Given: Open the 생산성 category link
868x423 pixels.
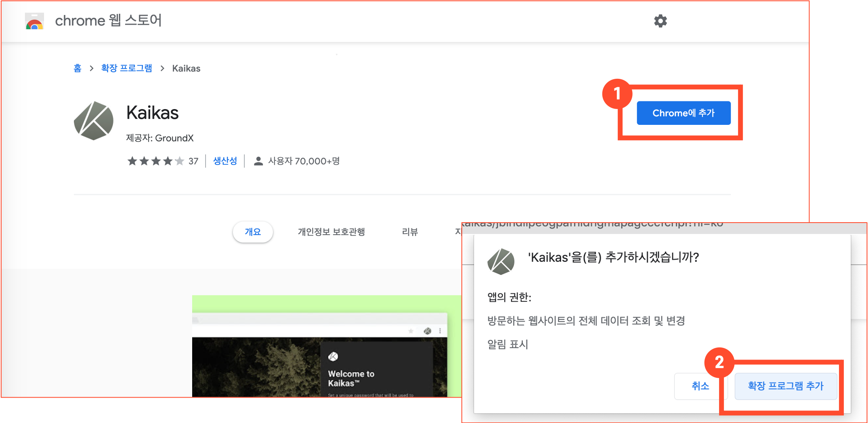Looking at the screenshot, I should 225,161.
